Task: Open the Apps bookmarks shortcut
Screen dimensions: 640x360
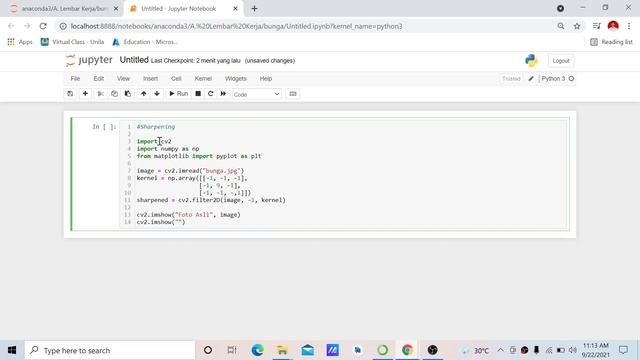Action: (x=20, y=42)
